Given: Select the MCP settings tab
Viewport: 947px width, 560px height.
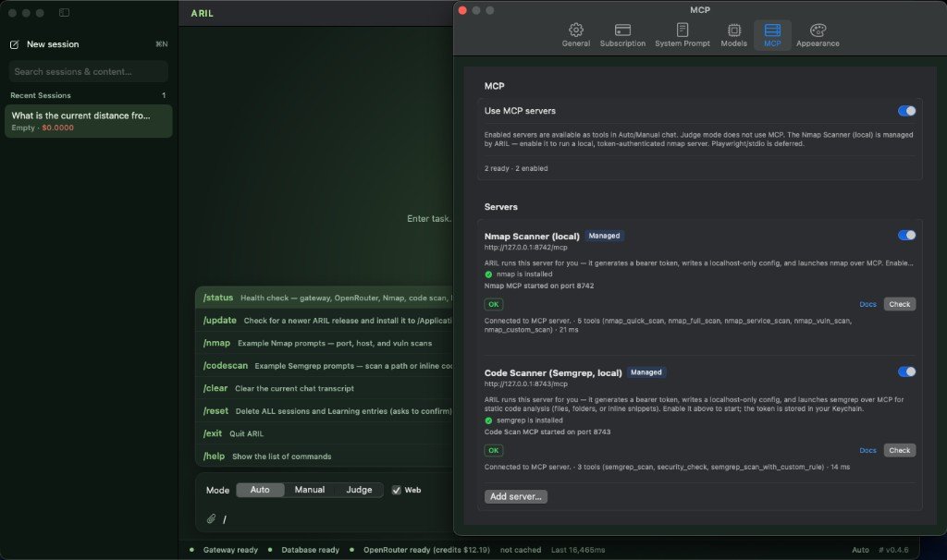Looking at the screenshot, I should click(772, 35).
